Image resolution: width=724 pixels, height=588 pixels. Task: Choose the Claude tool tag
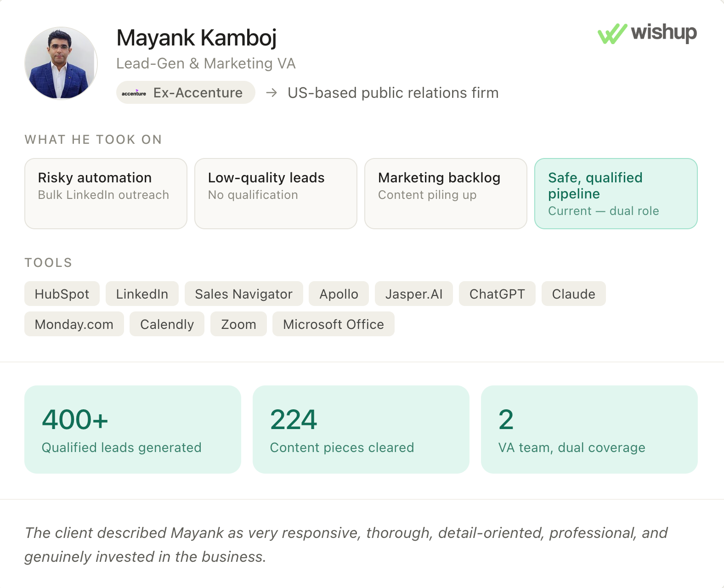tap(574, 294)
